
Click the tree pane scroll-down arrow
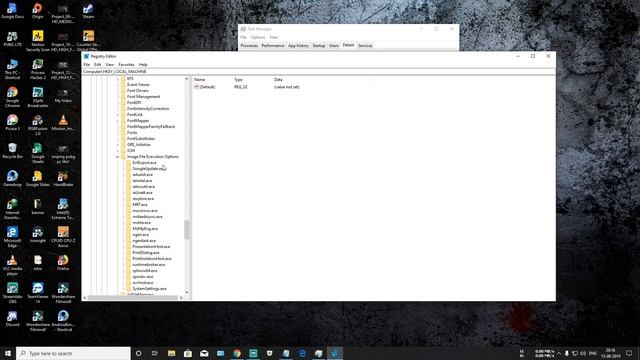(x=187, y=292)
